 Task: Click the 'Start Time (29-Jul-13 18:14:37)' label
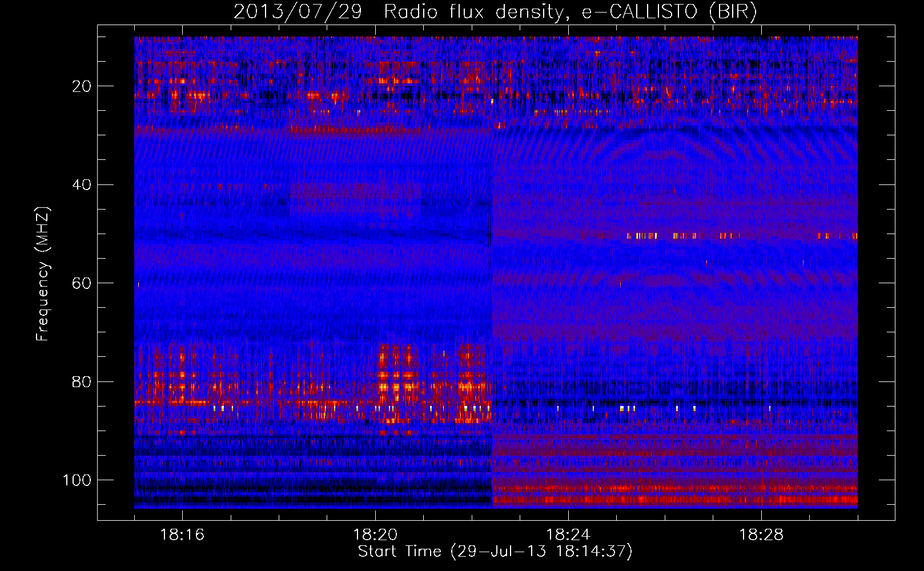(x=495, y=552)
